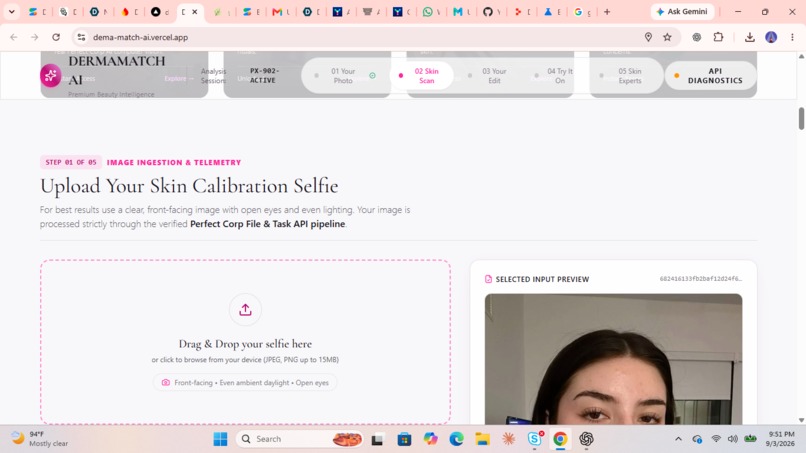
Task: Click the taskbar Search box
Action: tap(300, 439)
